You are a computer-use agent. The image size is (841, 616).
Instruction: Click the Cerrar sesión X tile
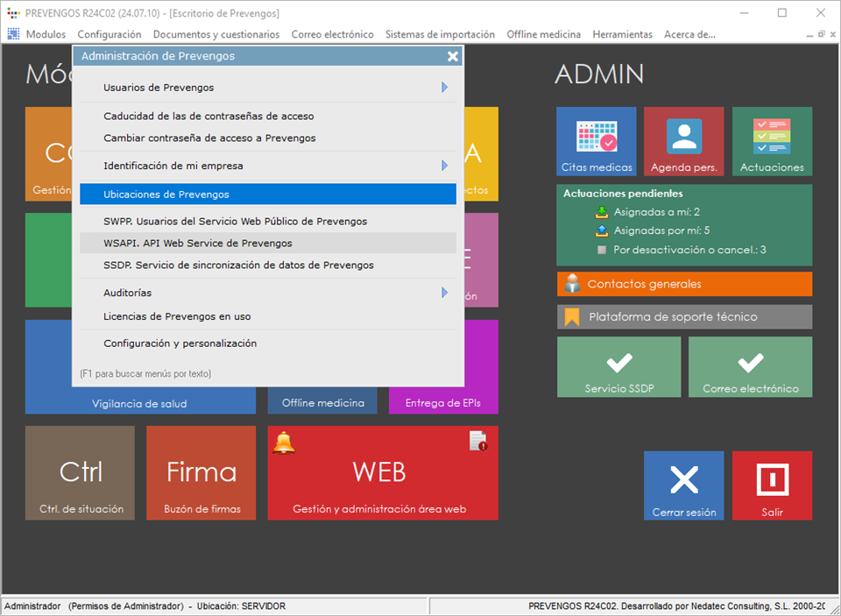[683, 485]
